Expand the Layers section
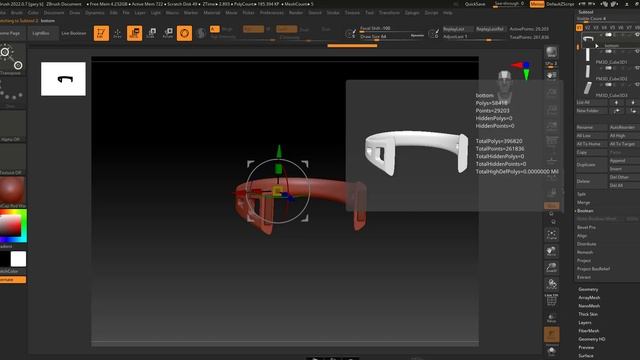Viewport: 640px width, 360px height. pyautogui.click(x=585, y=322)
